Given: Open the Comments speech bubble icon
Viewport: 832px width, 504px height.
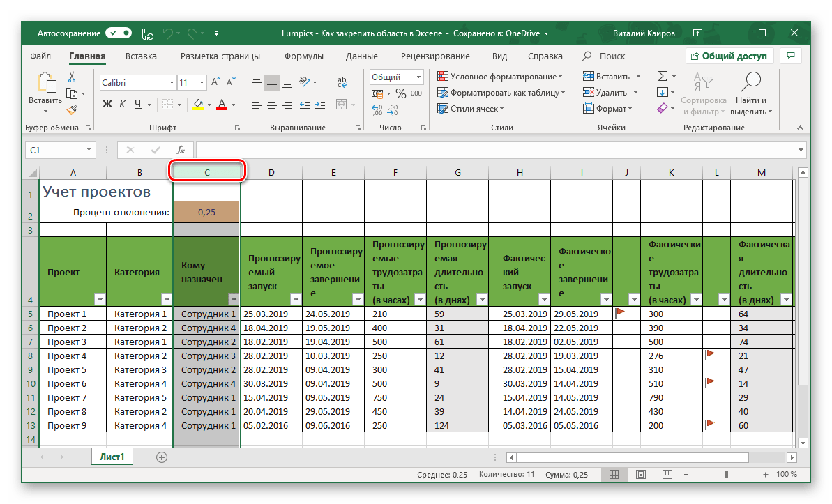Looking at the screenshot, I should tap(791, 56).
